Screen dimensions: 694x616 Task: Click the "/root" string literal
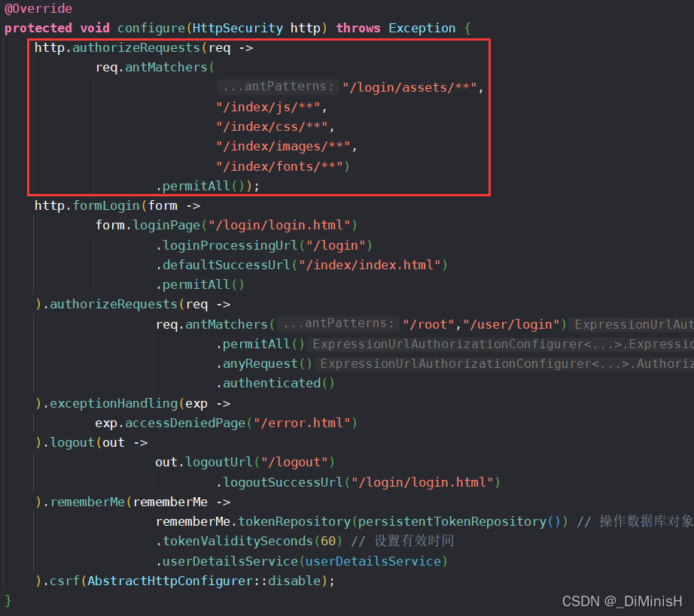tap(429, 325)
